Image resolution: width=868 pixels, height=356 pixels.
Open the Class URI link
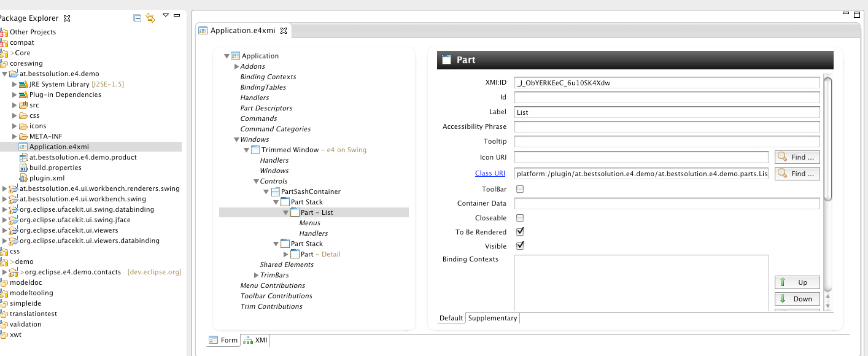[490, 174]
